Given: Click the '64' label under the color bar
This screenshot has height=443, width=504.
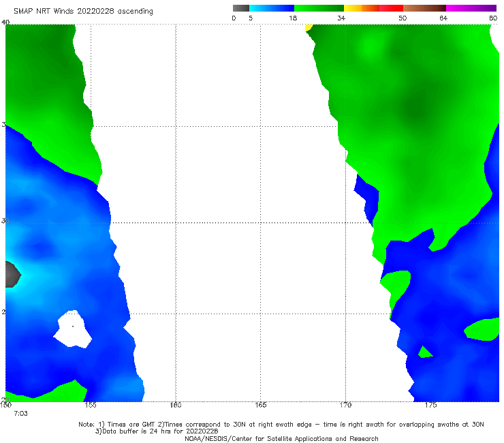Looking at the screenshot, I should coord(443,18).
